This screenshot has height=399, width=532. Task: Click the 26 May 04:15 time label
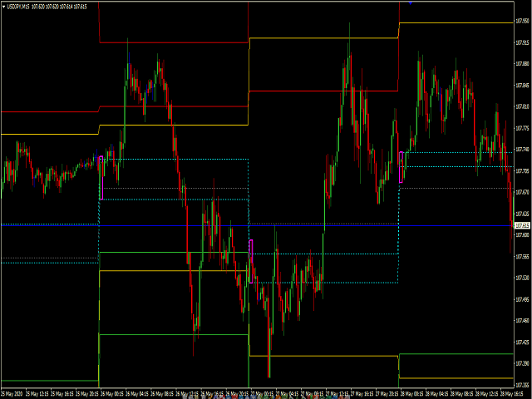click(x=137, y=394)
